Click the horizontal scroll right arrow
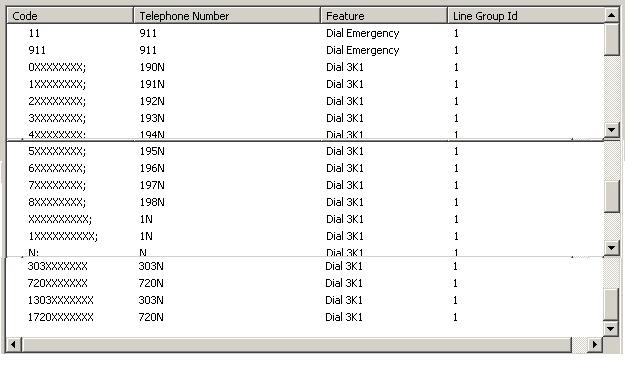 point(595,345)
